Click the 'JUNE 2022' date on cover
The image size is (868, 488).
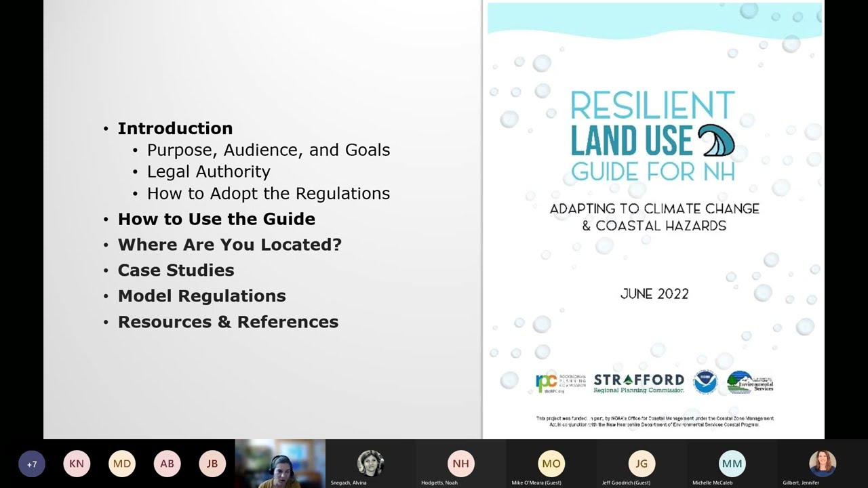654,293
